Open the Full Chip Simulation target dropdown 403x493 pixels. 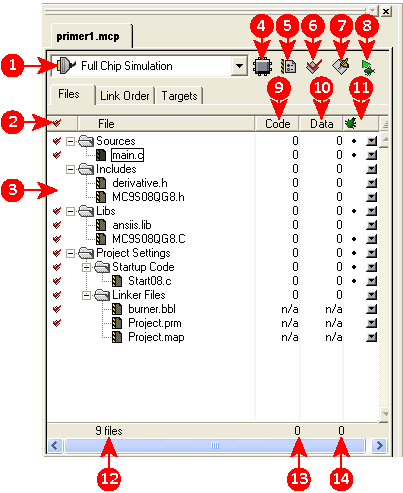239,66
